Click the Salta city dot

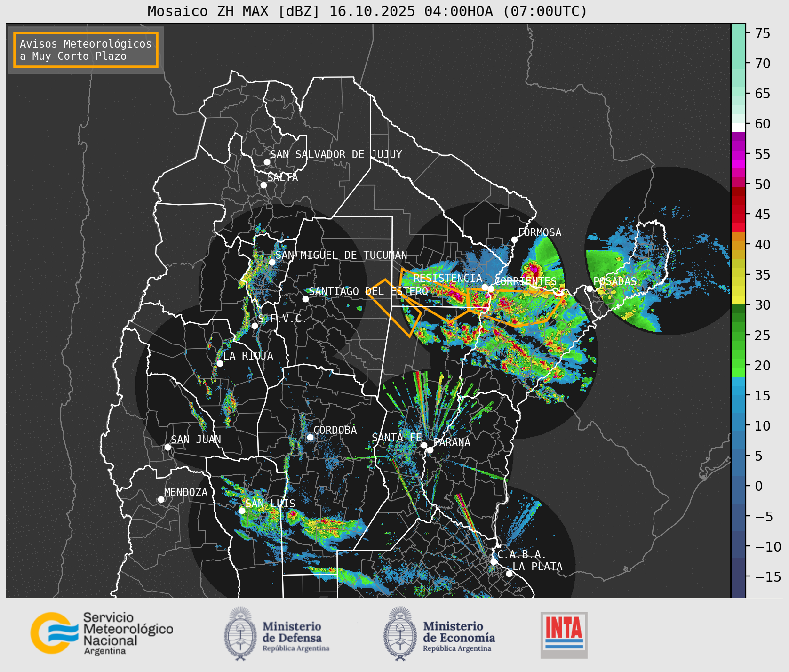point(263,185)
